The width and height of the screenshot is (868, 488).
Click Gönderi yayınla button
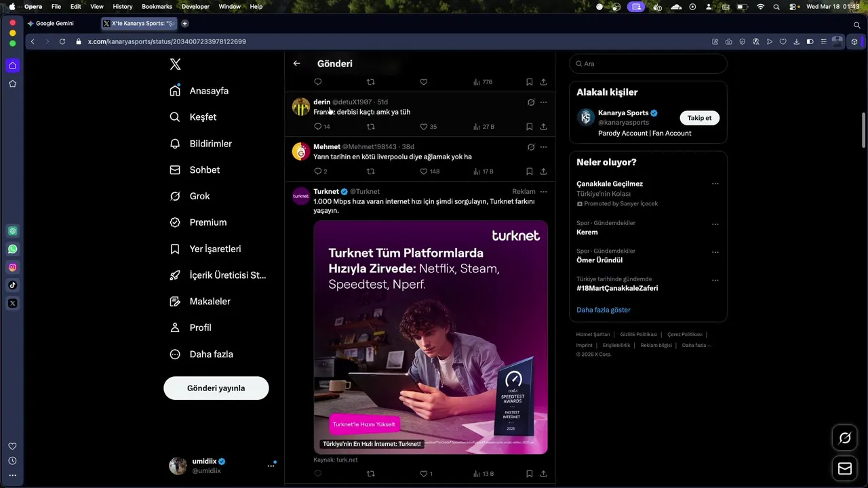[216, 388]
